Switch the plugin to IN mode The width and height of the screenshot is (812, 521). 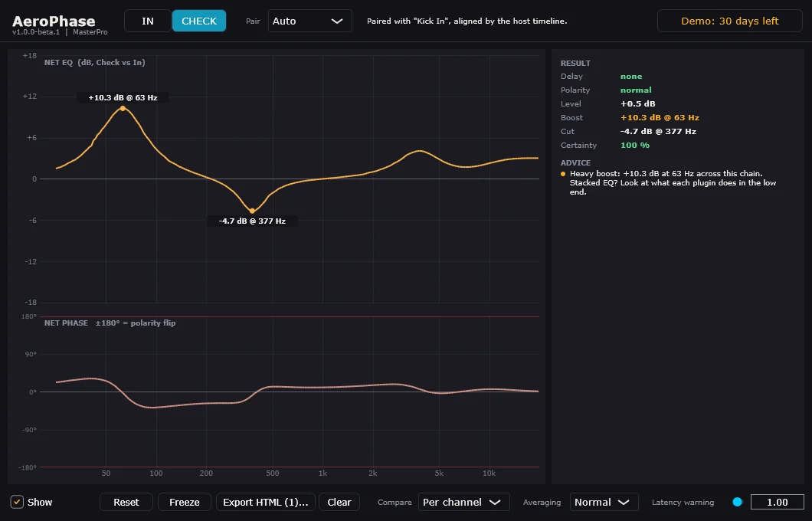[x=148, y=21]
